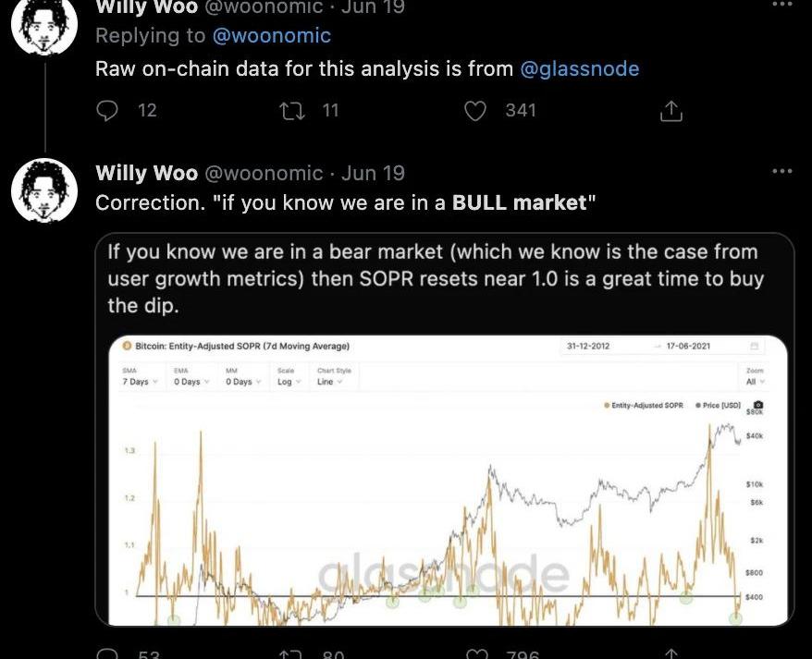Retweet the glassnode data tweet
The width and height of the screenshot is (812, 659).
point(294,111)
